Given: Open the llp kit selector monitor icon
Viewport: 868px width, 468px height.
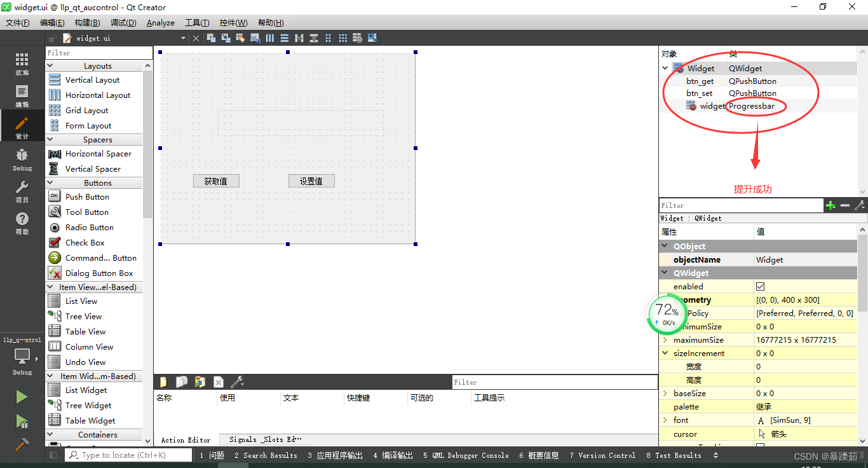Looking at the screenshot, I should [x=22, y=357].
